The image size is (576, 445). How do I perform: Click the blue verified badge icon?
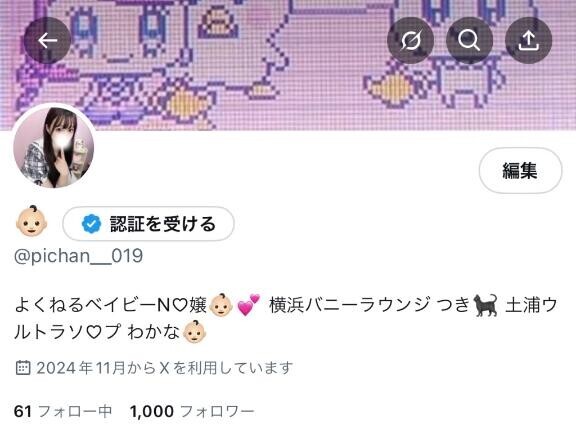tap(91, 224)
